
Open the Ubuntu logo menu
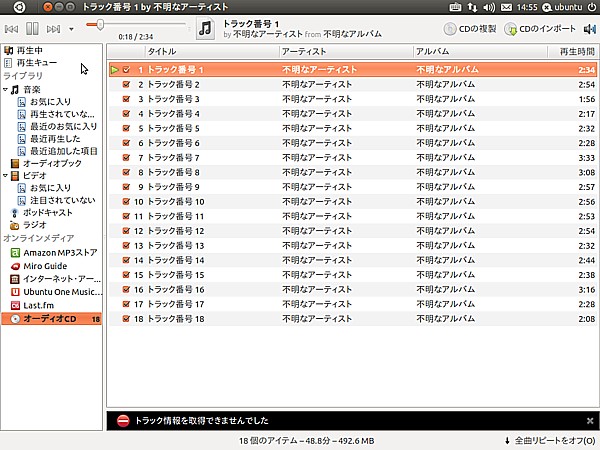[x=20, y=7]
